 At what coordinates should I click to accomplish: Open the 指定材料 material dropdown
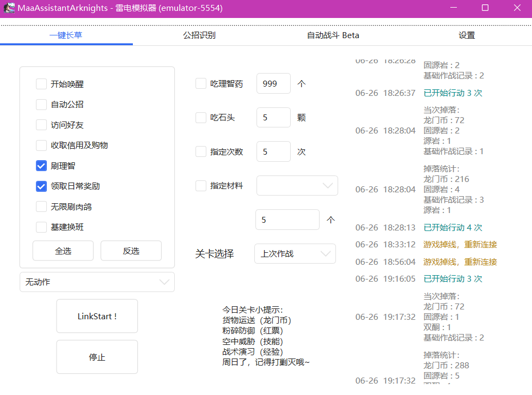click(x=297, y=185)
